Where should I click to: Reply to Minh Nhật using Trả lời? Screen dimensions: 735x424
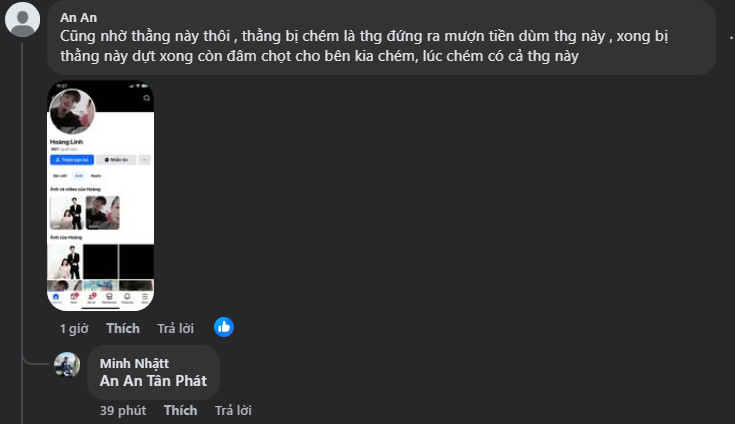click(233, 410)
